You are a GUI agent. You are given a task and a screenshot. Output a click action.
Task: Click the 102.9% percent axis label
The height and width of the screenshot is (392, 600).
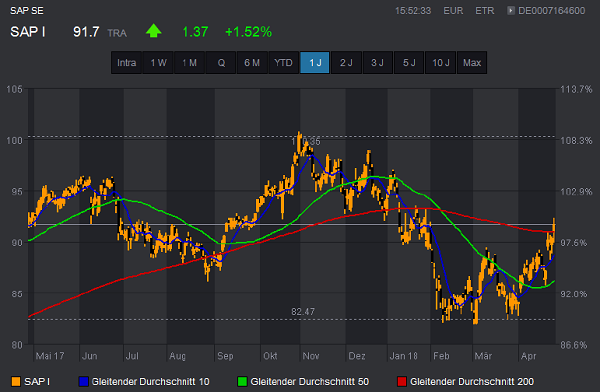[576, 191]
